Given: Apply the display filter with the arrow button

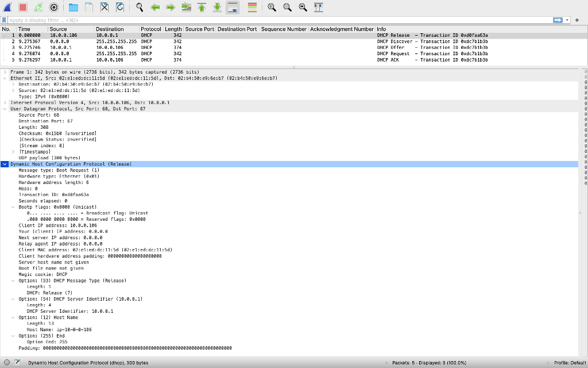Looking at the screenshot, I should click(558, 19).
